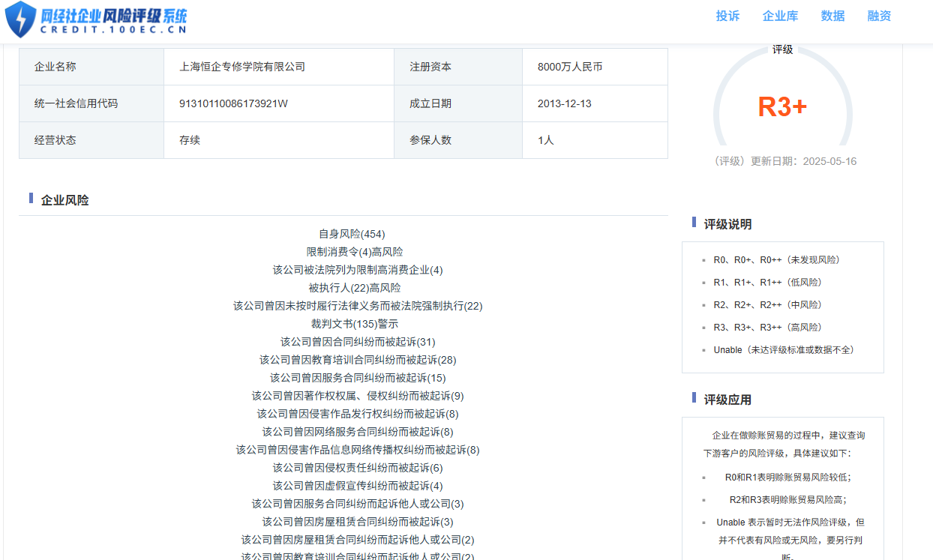Viewport: 933px width, 560px height.
Task: Click the 评级 label above the gauge
Action: point(782,49)
